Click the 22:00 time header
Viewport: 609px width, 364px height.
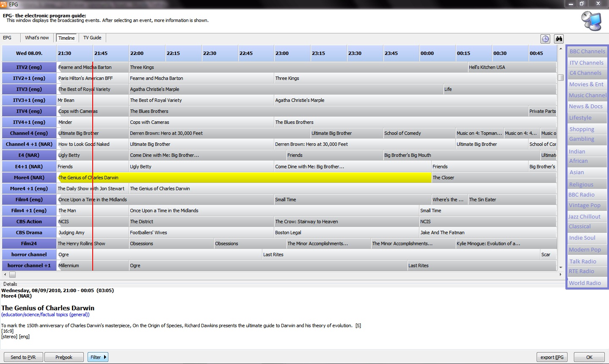click(x=147, y=53)
